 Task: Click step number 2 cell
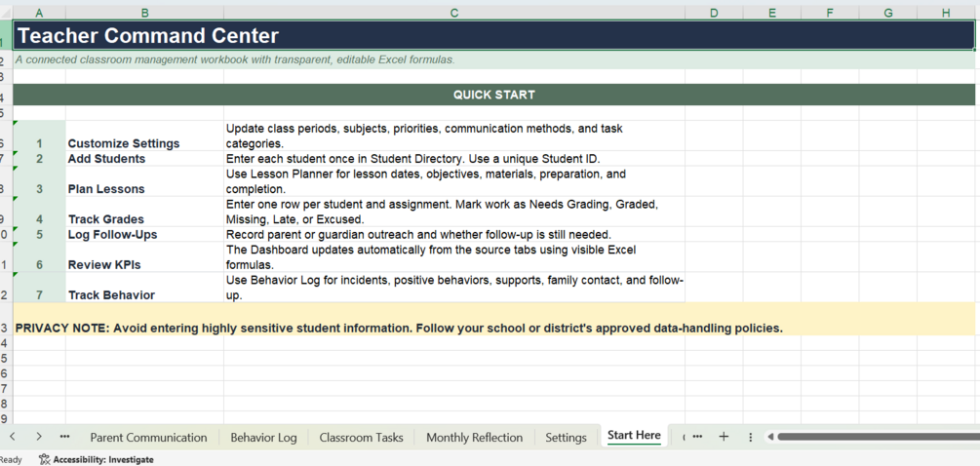[39, 159]
